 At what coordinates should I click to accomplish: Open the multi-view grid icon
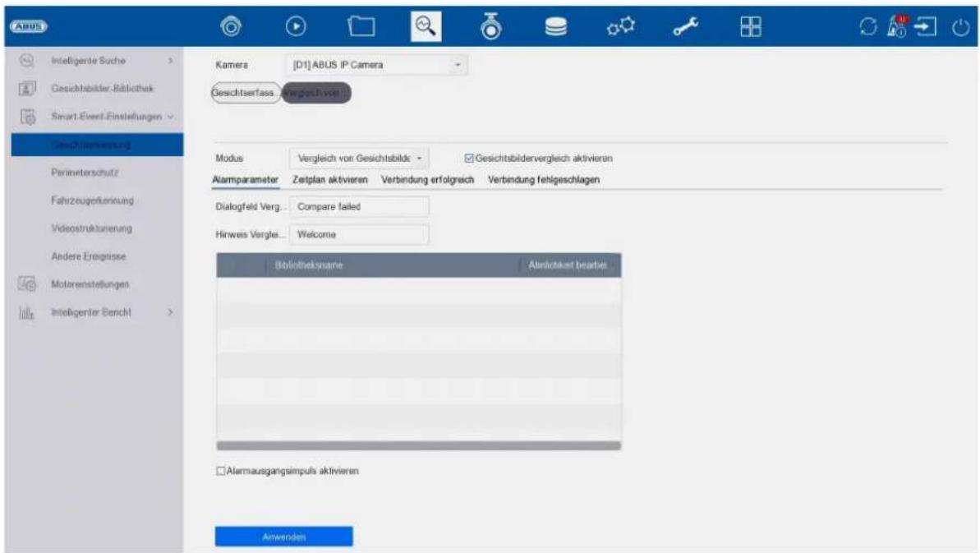[751, 26]
